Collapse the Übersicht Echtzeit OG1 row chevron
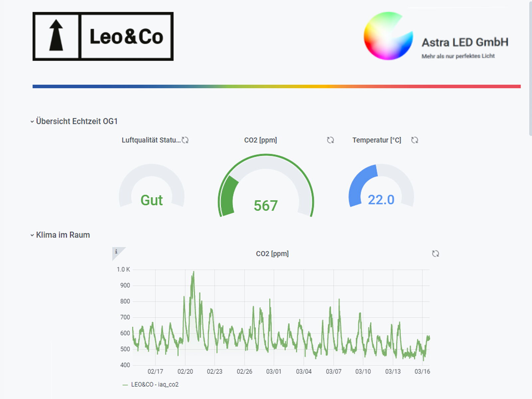Viewport: 532px width, 399px height. pos(32,122)
